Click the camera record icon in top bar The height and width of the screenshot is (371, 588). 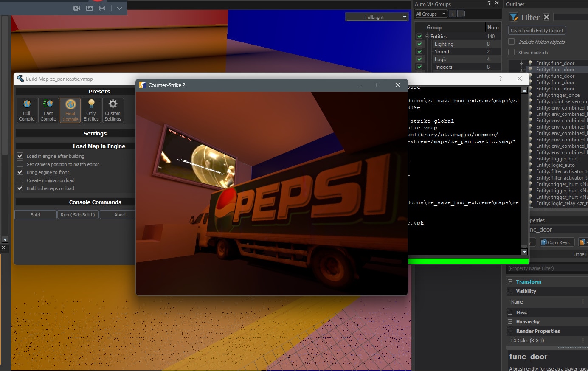click(77, 8)
